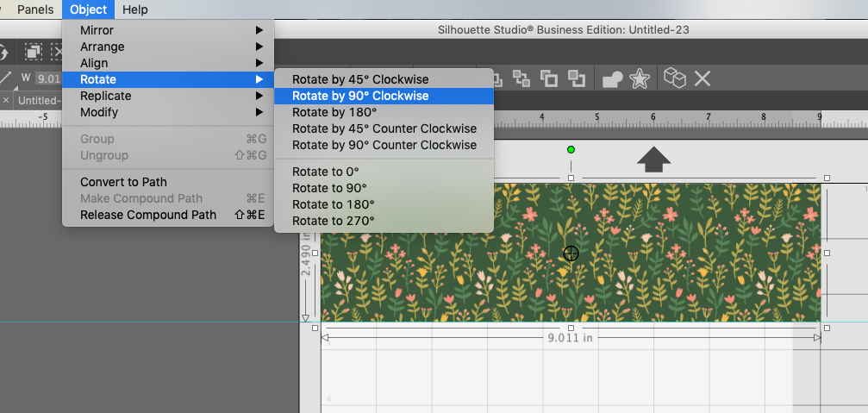The width and height of the screenshot is (868, 413).
Task: Click the Duplicate cubes icon
Action: (x=675, y=78)
